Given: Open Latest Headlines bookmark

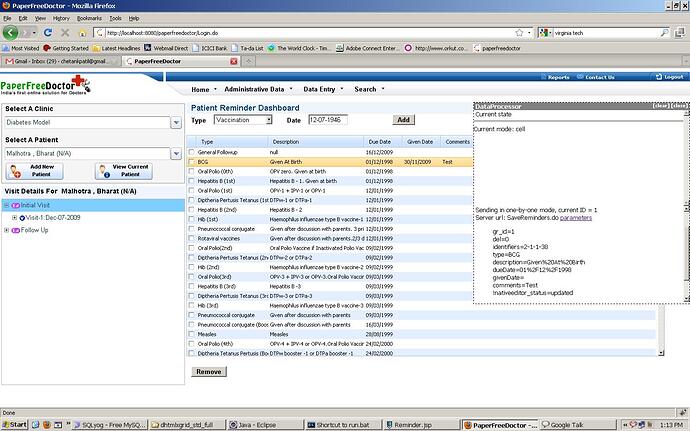Looking at the screenshot, I should [117, 48].
